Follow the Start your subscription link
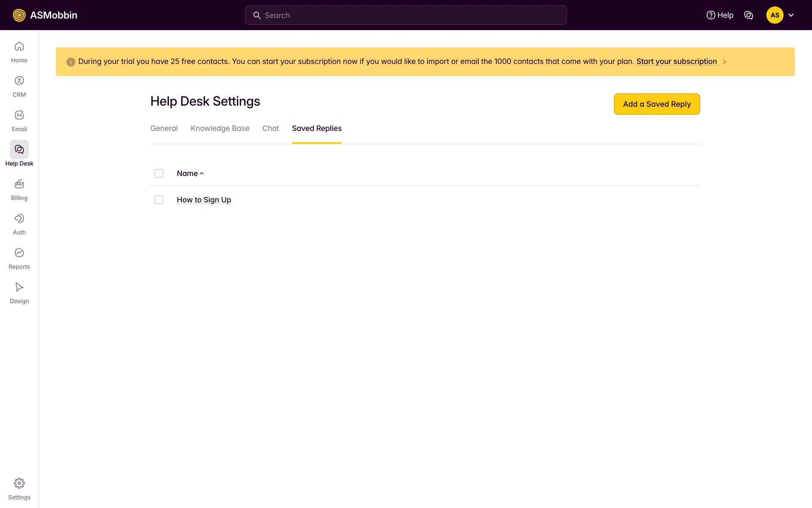Viewport: 812px width, 508px height. pos(676,61)
